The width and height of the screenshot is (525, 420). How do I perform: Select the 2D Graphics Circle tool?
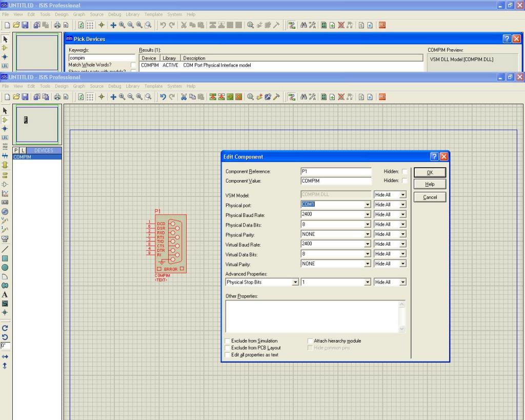tap(5, 267)
